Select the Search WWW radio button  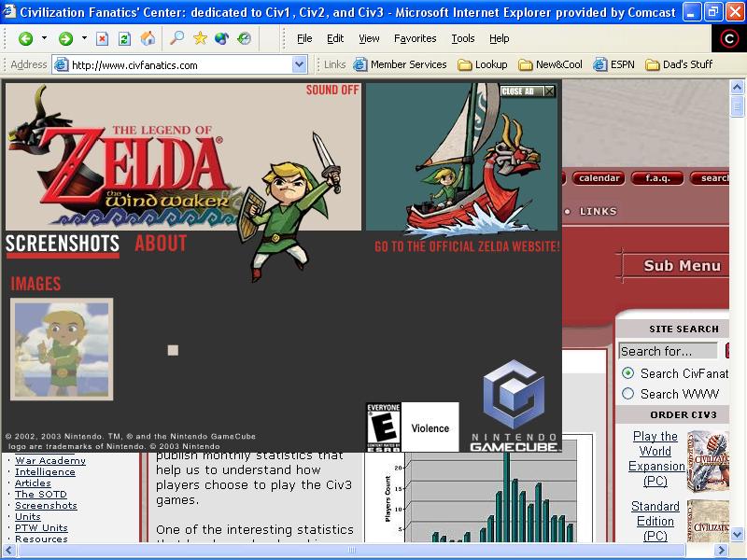[627, 394]
